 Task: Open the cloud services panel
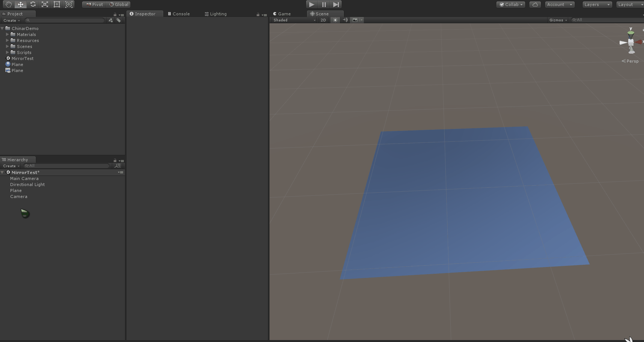tap(535, 4)
